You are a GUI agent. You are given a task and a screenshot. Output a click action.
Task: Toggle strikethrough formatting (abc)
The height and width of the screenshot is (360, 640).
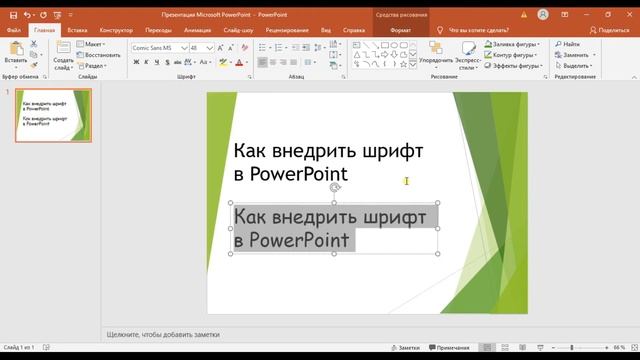tap(177, 62)
